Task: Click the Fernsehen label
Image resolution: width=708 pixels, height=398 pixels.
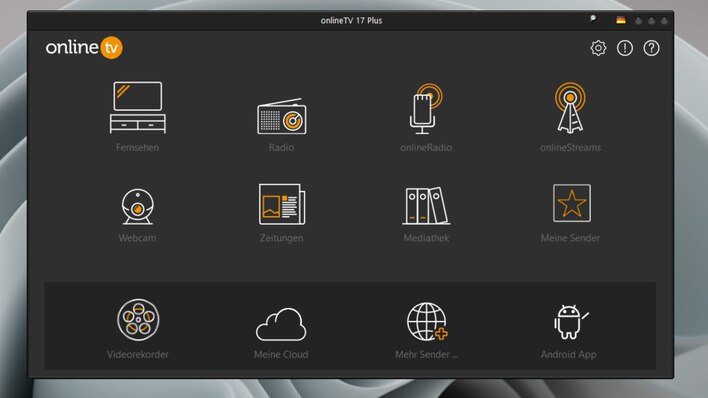Action: 137,148
